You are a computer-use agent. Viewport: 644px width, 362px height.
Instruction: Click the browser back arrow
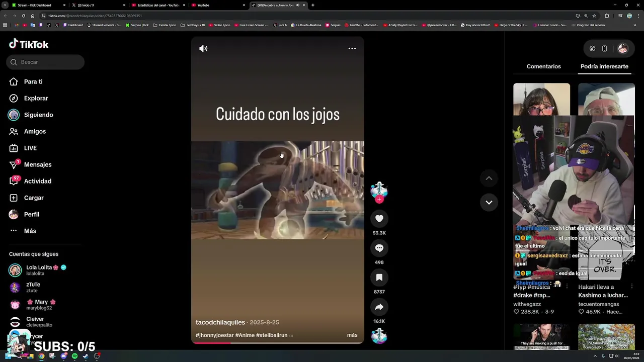coord(6,16)
